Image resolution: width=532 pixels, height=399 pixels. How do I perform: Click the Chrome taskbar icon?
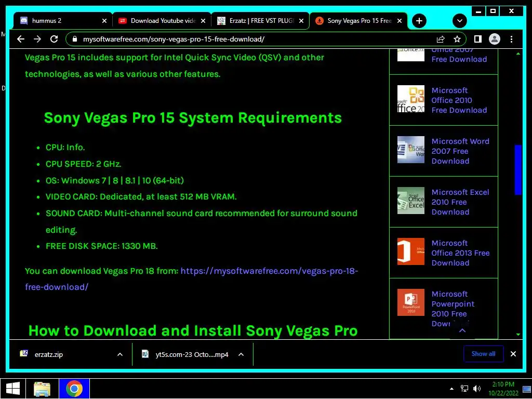[x=74, y=389]
